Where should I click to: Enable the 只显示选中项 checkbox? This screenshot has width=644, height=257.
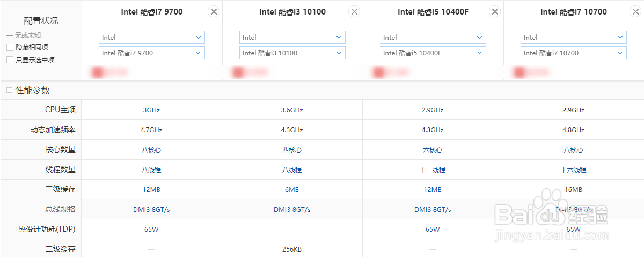tap(10, 60)
